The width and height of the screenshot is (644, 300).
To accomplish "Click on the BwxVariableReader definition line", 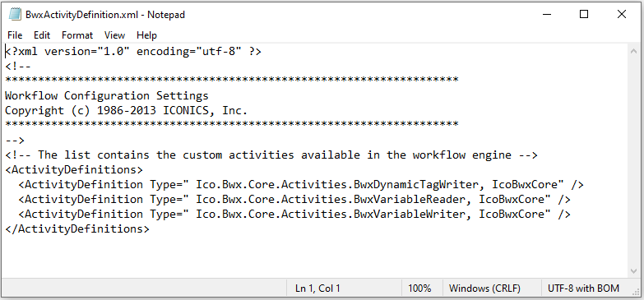I will pos(294,200).
